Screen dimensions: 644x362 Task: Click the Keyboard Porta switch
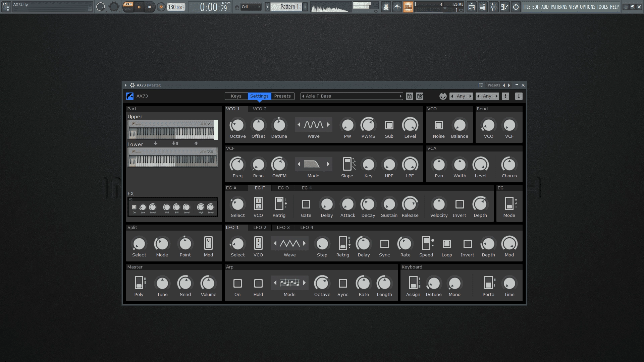(488, 283)
